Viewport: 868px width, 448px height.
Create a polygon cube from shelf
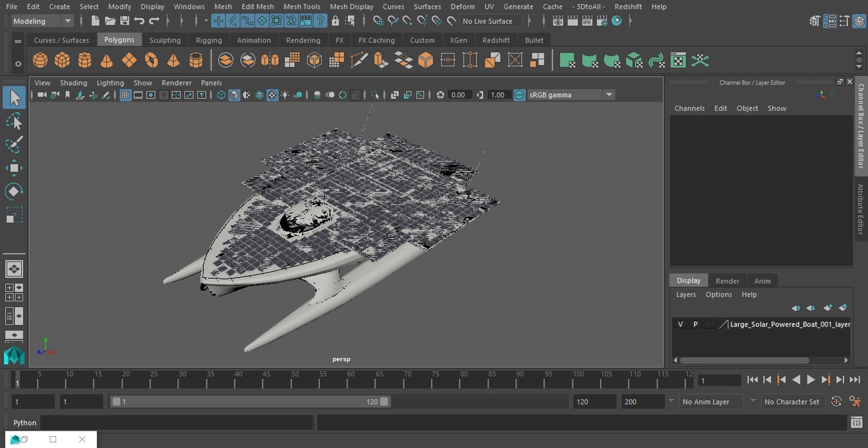click(62, 60)
